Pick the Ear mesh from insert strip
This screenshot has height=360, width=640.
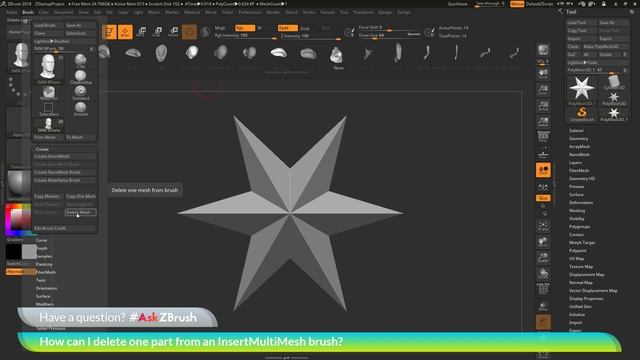point(162,53)
